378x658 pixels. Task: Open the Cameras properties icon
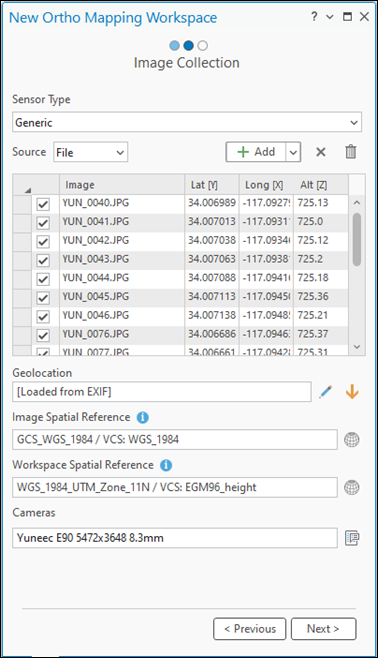(352, 538)
